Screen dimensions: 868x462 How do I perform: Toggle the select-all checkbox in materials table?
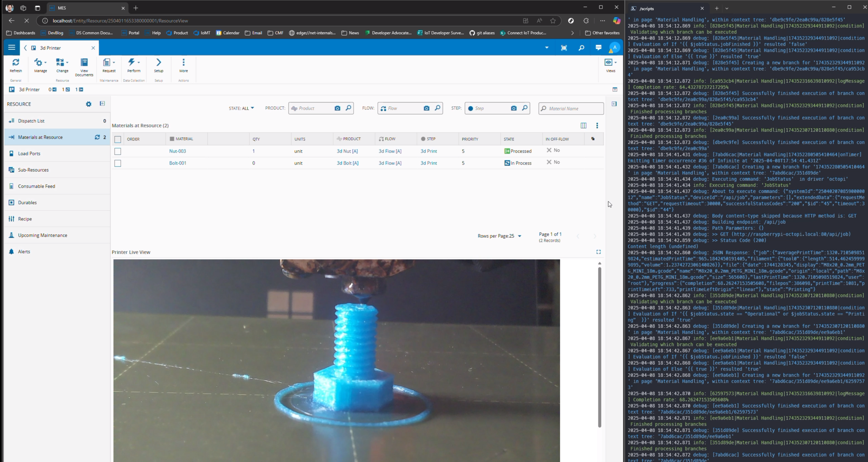tap(118, 139)
